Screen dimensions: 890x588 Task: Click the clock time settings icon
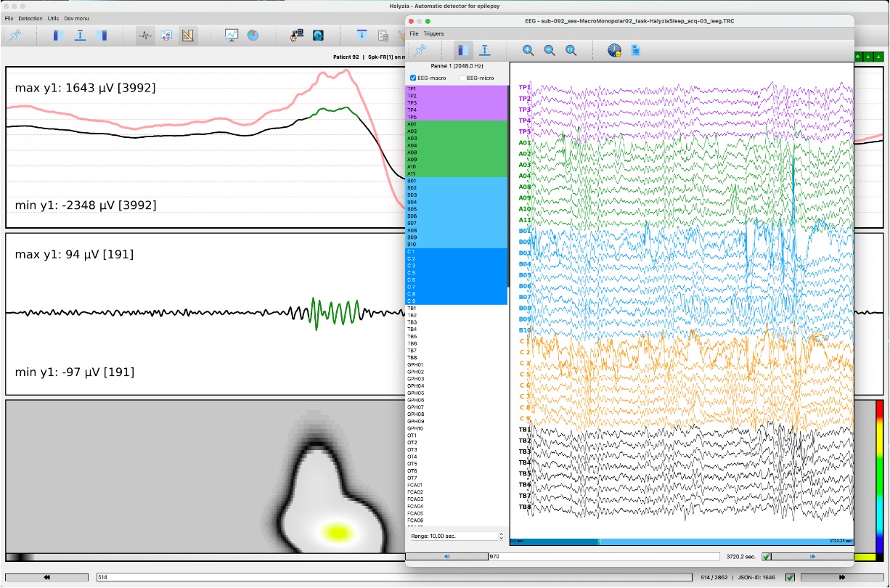point(614,50)
